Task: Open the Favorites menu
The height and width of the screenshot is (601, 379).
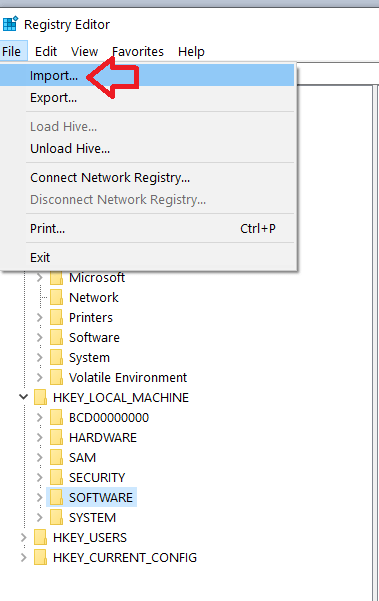Action: click(x=138, y=51)
